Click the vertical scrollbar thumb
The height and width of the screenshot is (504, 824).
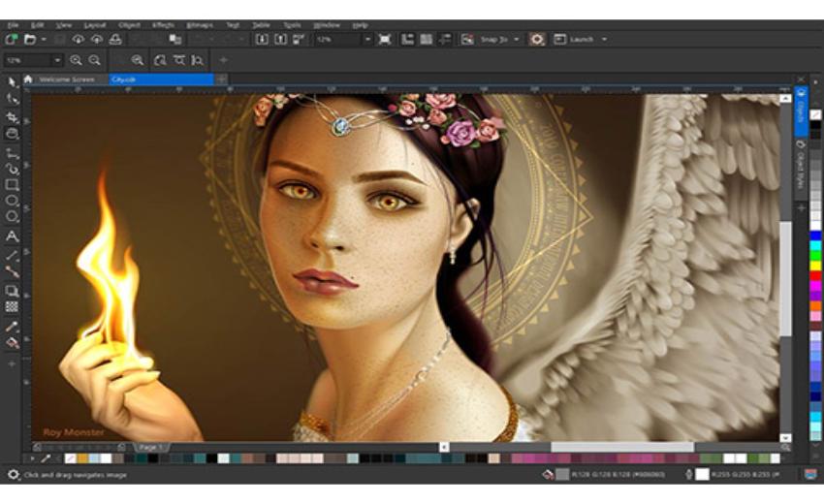(x=785, y=278)
